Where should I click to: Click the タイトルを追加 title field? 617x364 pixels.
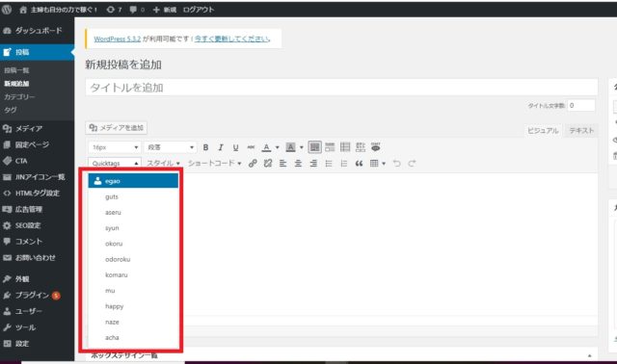coord(341,88)
